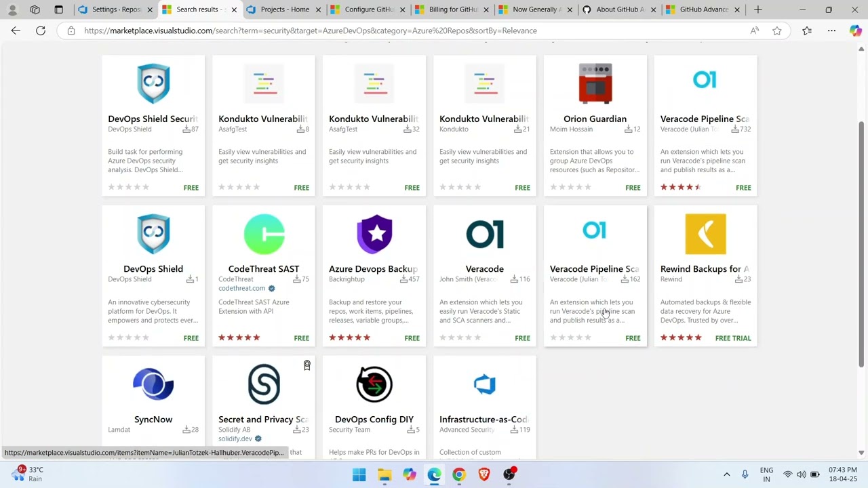
Task: Open the DevOps Config DIY icon
Action: click(374, 384)
